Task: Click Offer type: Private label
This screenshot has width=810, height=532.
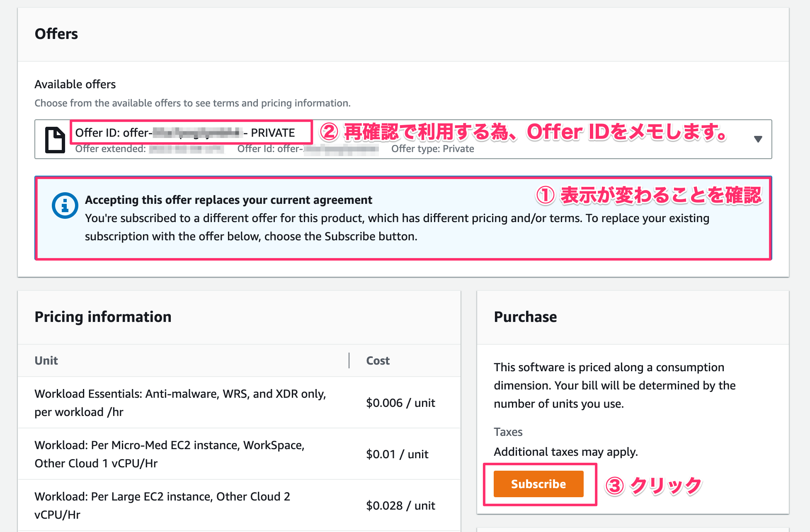Action: (x=433, y=149)
